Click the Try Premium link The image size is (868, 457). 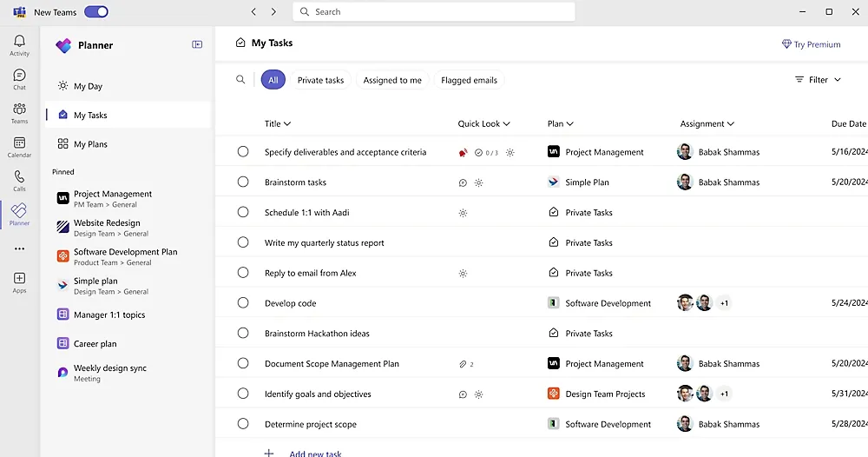(811, 44)
